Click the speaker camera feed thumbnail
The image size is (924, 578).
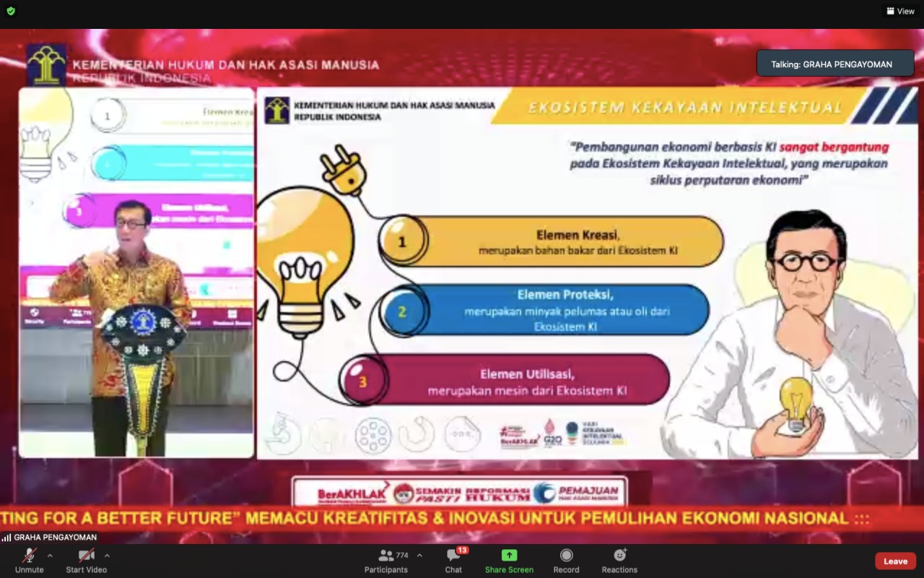click(136, 272)
